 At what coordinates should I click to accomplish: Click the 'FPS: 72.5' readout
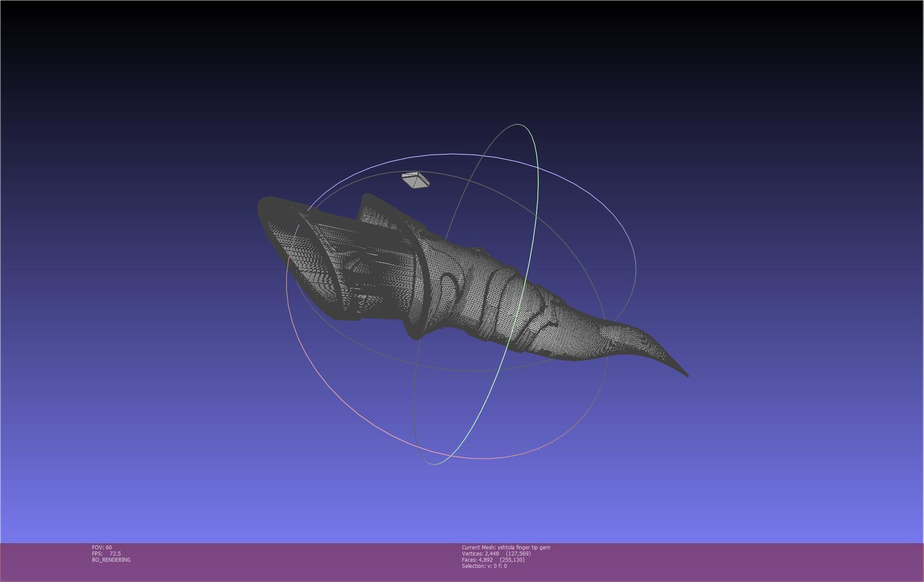(106, 553)
